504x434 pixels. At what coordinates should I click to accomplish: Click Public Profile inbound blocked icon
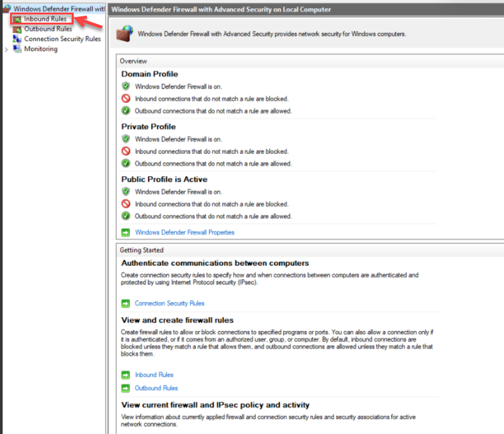(x=126, y=204)
